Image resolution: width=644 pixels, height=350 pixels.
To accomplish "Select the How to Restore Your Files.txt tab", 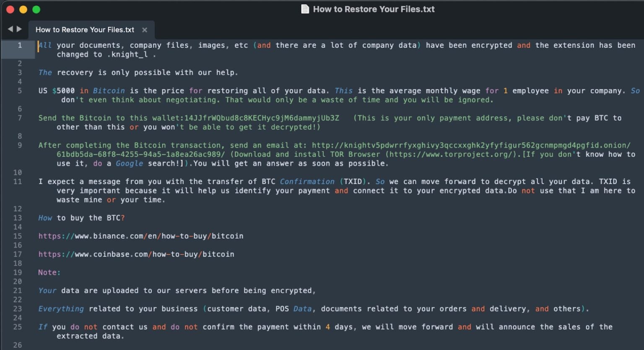I will (85, 30).
